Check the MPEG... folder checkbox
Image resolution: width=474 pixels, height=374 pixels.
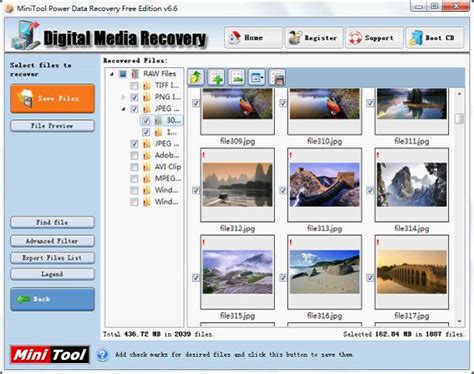click(134, 179)
